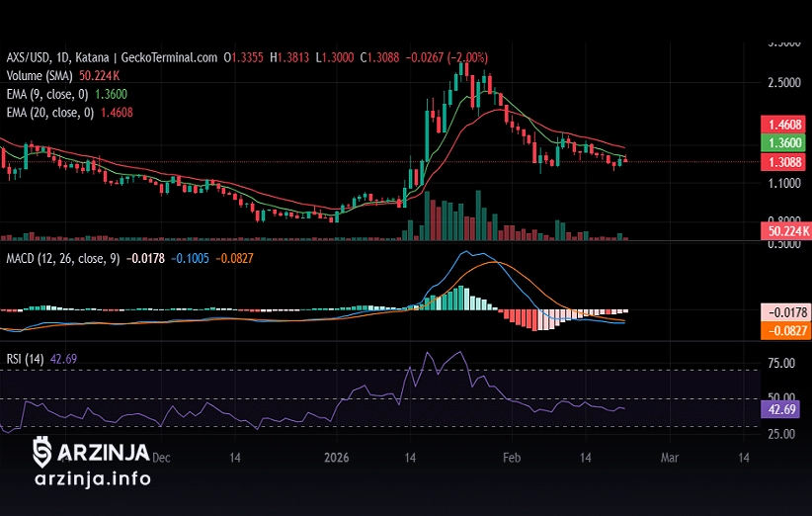The height and width of the screenshot is (516, 812).
Task: Select the Feb label on time axis
Action: click(511, 459)
